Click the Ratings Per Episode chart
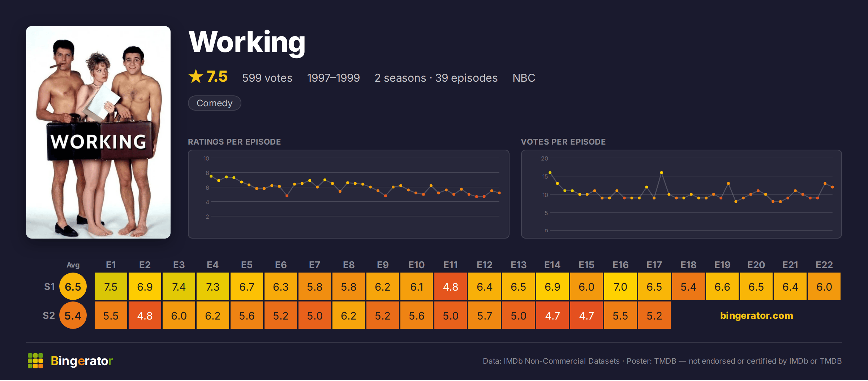The width and height of the screenshot is (868, 381). tap(349, 194)
